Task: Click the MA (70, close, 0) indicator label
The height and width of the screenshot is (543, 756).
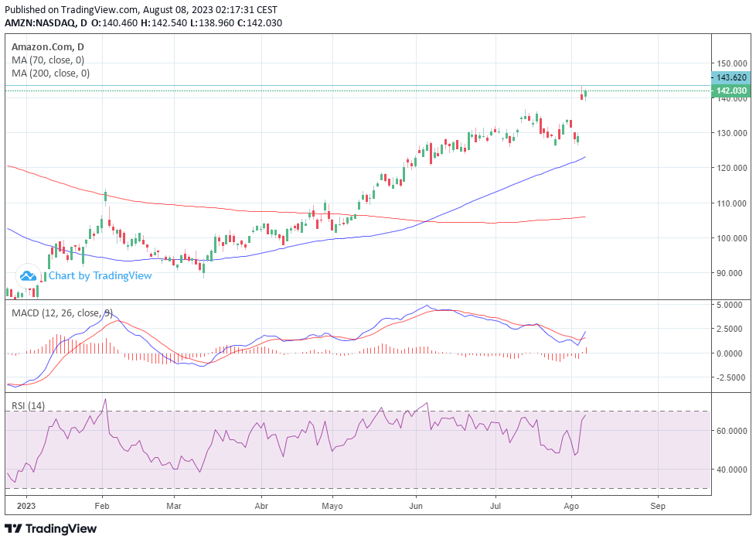Action: coord(48,60)
